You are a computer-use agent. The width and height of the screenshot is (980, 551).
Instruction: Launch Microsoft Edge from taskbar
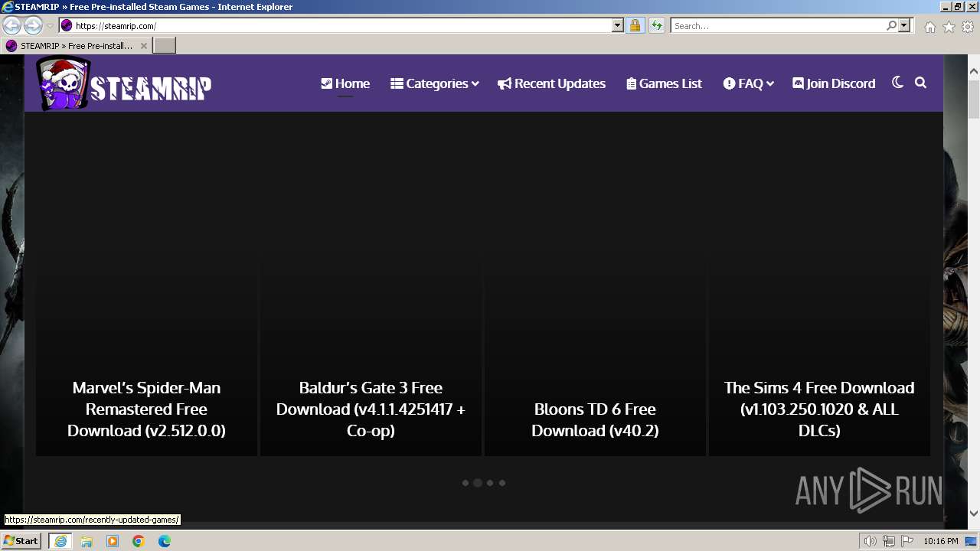pos(165,541)
